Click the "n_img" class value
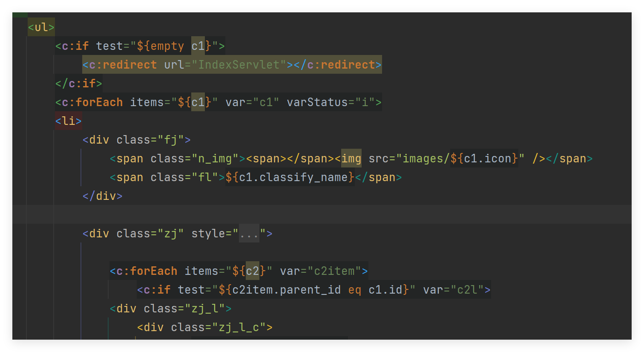Screen dimensions: 644x352 215,159
